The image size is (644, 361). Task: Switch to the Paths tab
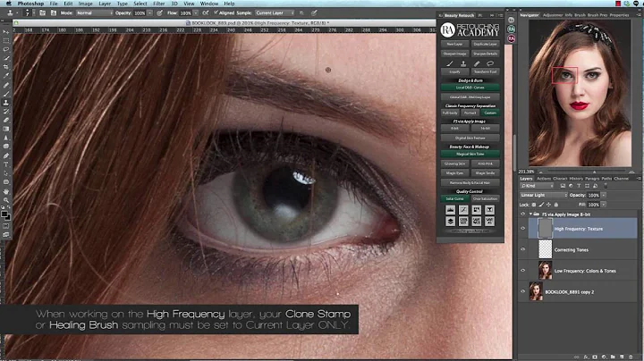coord(606,179)
